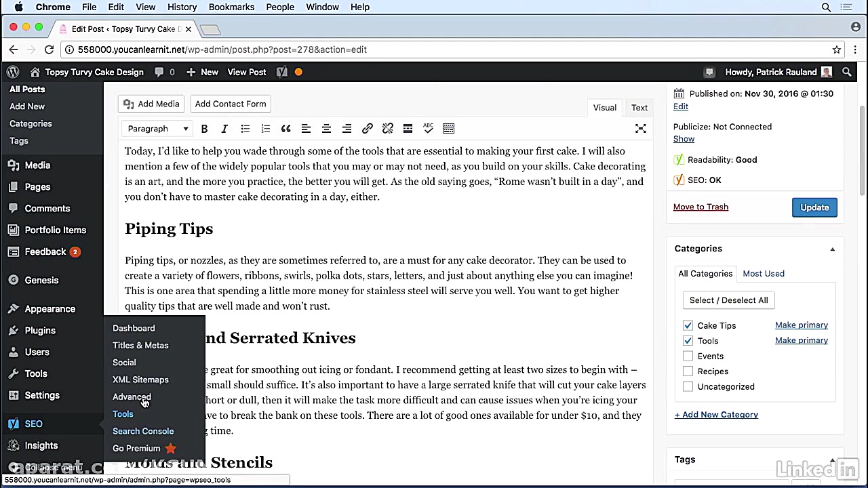This screenshot has height=488, width=868.
Task: Apply italic formatting in editor toolbar
Action: coord(224,129)
